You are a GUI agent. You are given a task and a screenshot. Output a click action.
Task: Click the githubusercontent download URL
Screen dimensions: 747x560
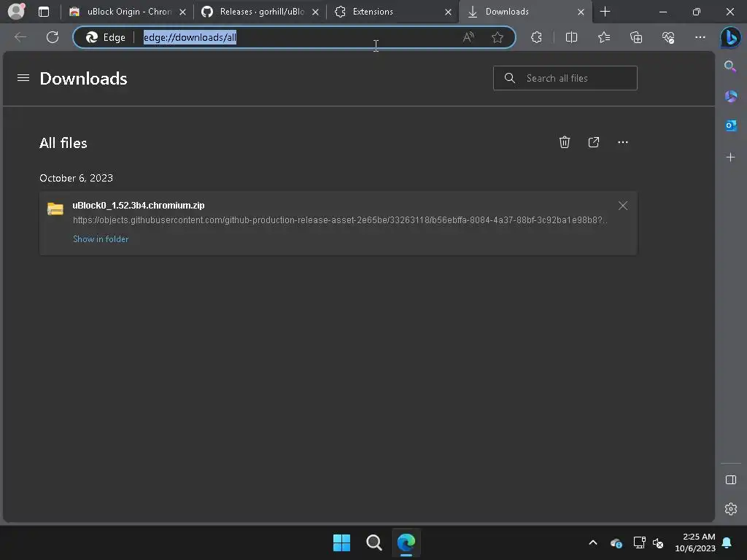[x=340, y=220]
